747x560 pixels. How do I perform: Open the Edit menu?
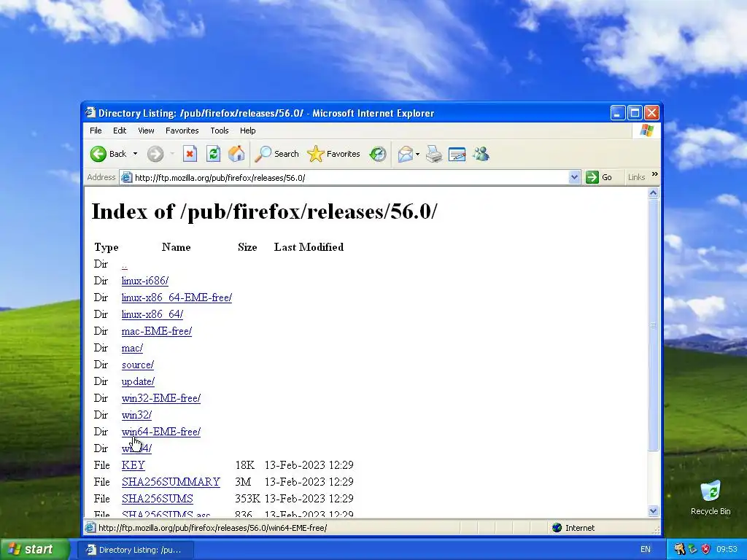(120, 131)
